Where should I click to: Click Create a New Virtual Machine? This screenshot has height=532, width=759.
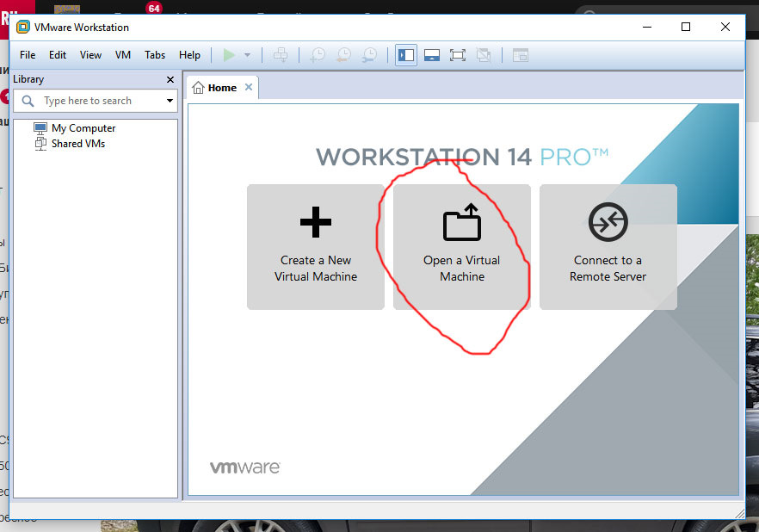(316, 247)
